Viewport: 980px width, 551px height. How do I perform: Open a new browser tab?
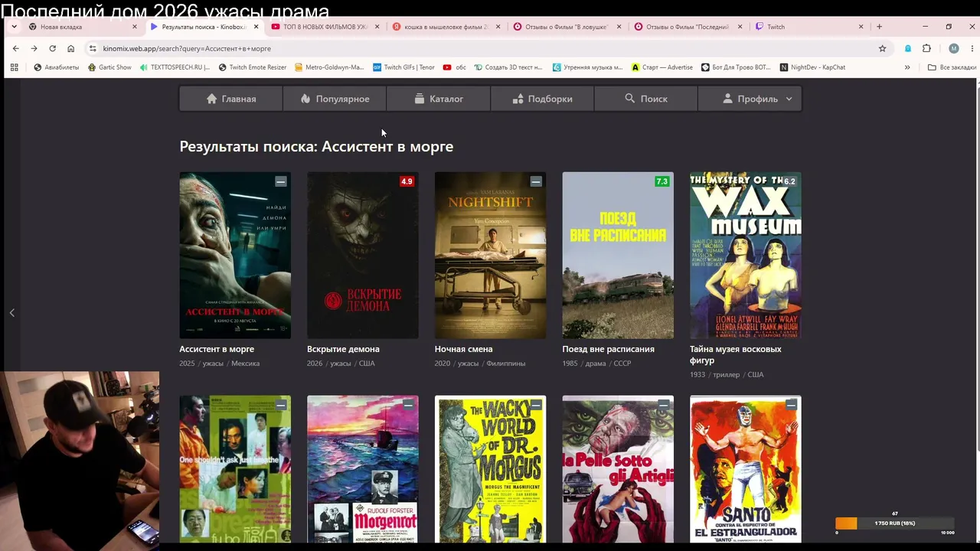[x=879, y=27]
